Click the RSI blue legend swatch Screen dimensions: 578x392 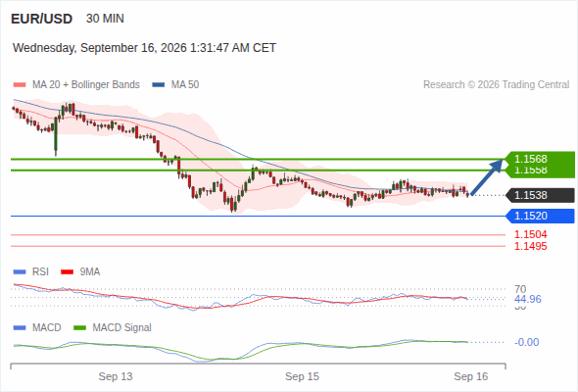point(20,272)
